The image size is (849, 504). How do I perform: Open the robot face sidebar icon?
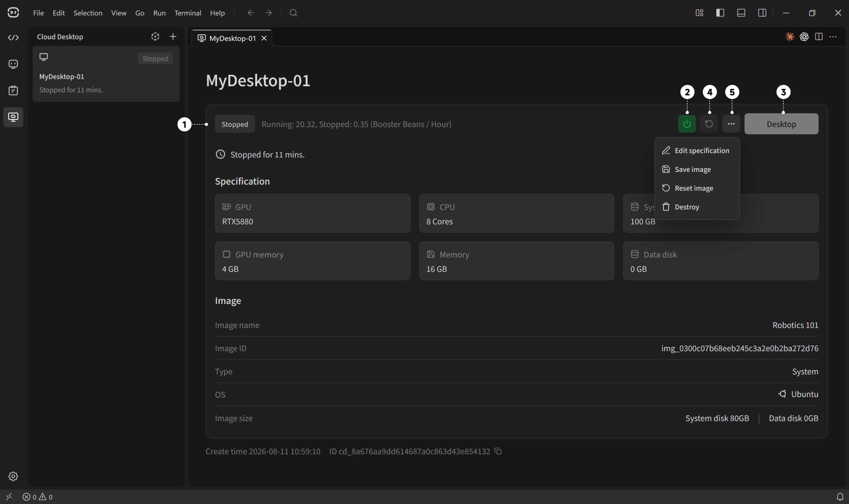pos(13,64)
